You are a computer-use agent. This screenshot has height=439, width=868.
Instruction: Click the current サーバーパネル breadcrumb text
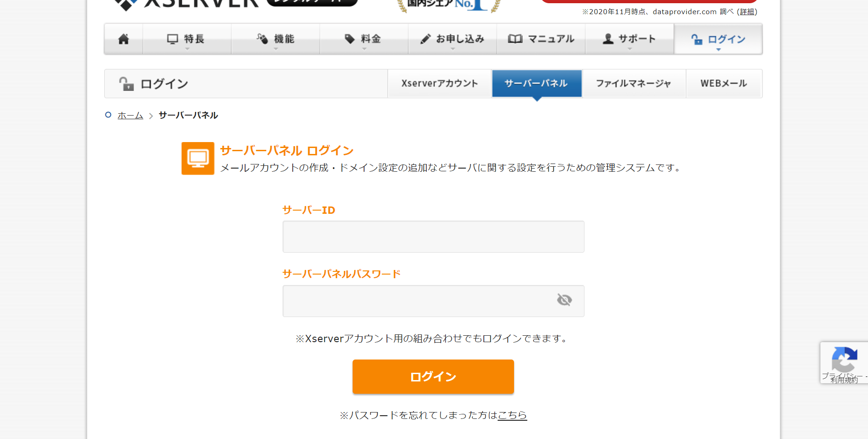[x=188, y=116]
